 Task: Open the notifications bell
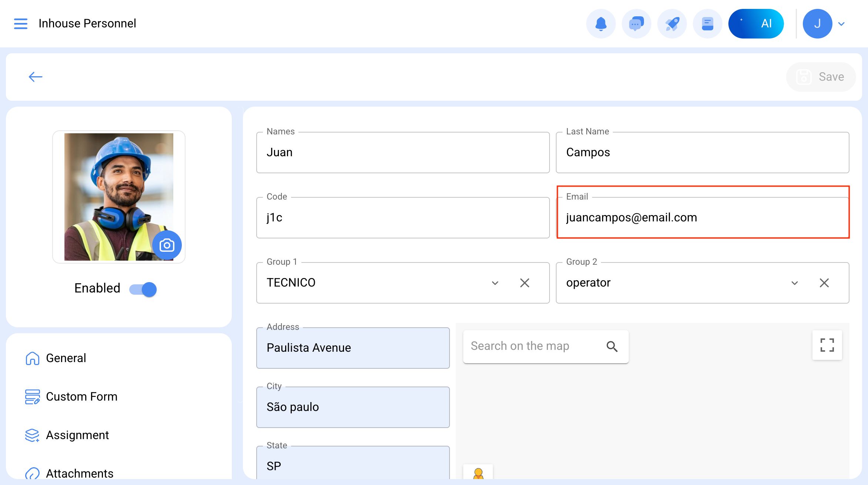point(601,24)
